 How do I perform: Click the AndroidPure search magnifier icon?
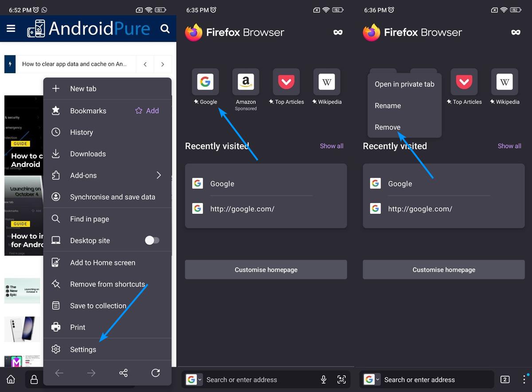pos(165,29)
